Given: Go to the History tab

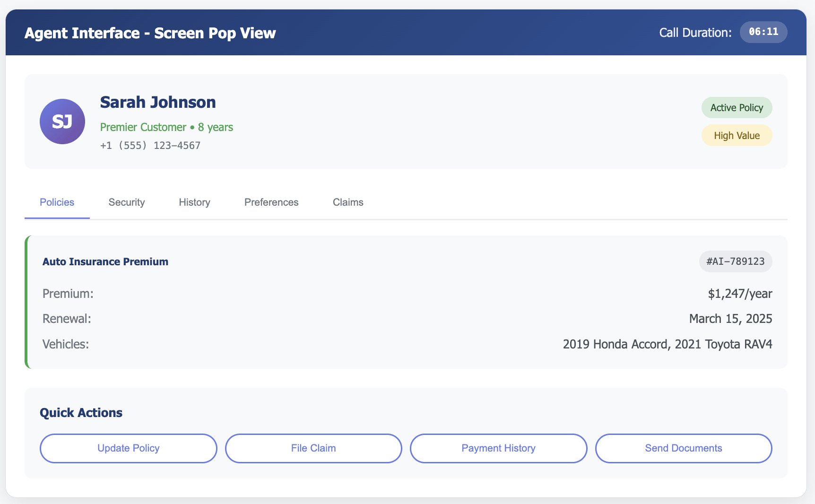Looking at the screenshot, I should click(194, 202).
